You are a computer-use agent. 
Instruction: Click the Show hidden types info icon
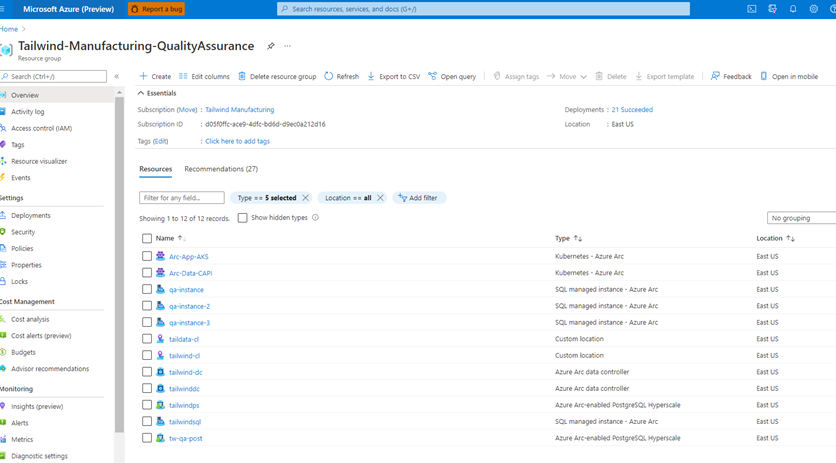pos(315,218)
